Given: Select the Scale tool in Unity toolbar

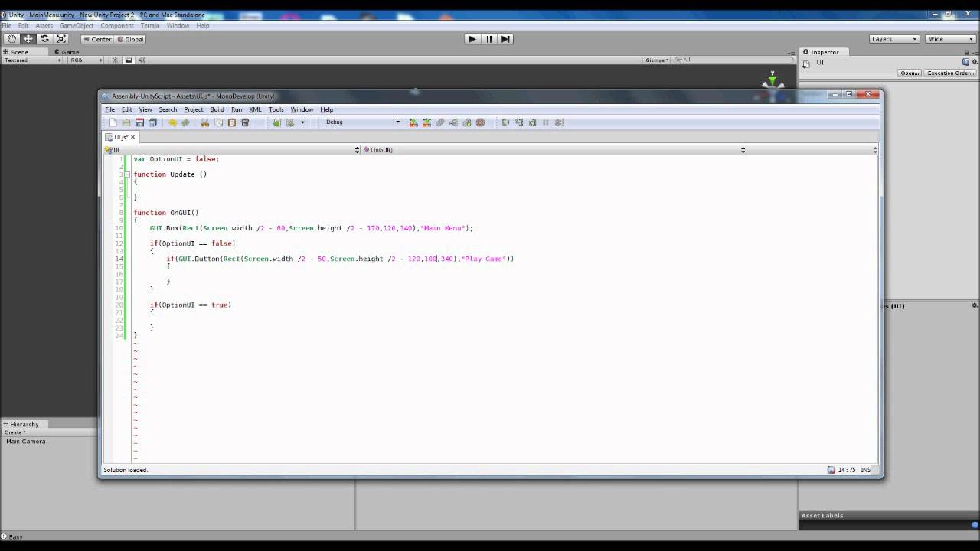Looking at the screenshot, I should click(x=61, y=38).
